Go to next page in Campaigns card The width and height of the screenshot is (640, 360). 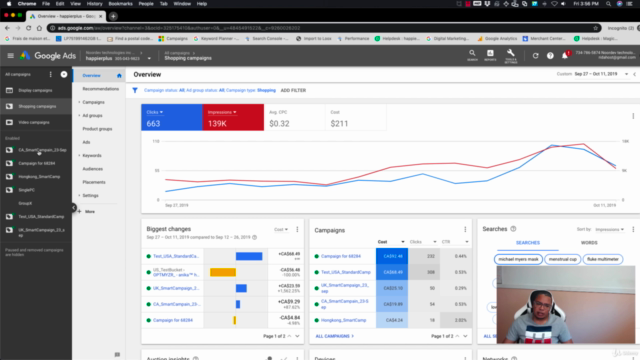[465, 336]
